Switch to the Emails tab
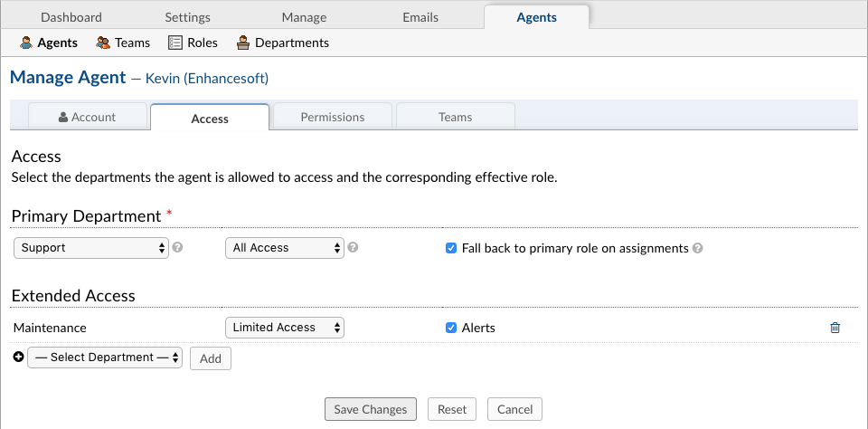 point(420,17)
